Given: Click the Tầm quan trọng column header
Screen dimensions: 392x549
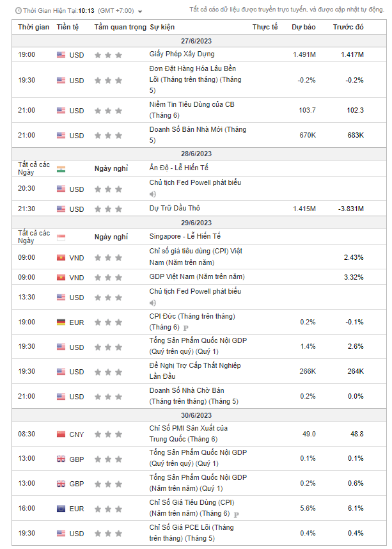Looking at the screenshot, I should tap(120, 27).
